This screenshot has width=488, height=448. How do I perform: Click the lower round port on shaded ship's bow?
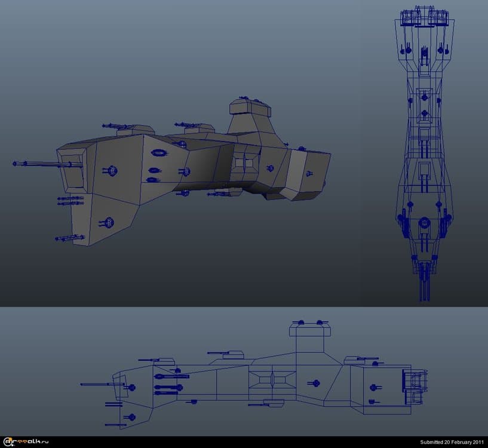[108, 223]
